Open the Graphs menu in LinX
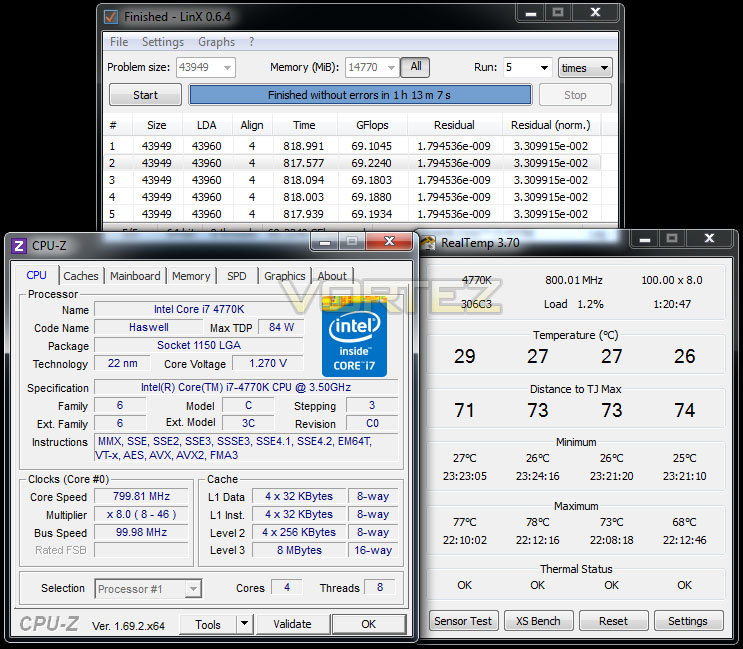 click(x=216, y=42)
